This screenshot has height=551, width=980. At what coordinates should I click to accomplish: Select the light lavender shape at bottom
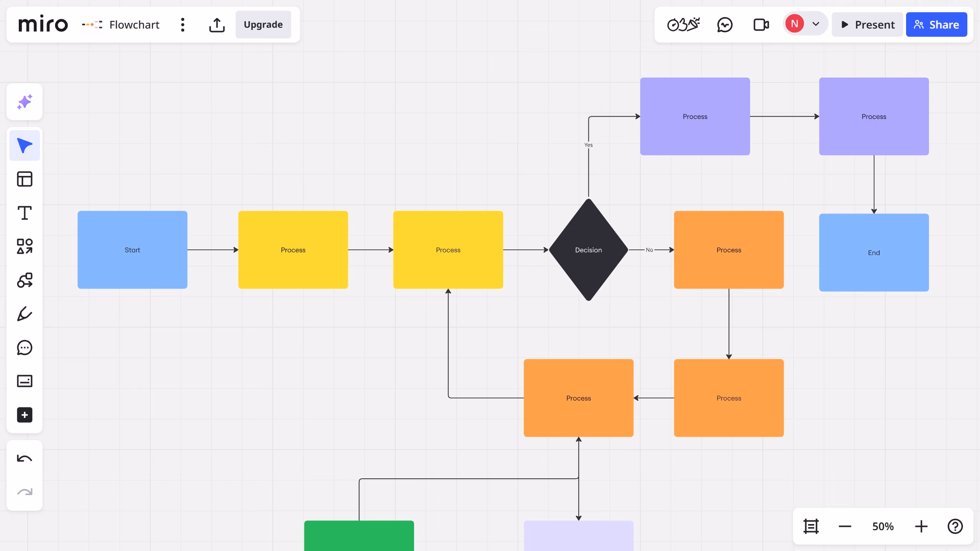pos(579,535)
